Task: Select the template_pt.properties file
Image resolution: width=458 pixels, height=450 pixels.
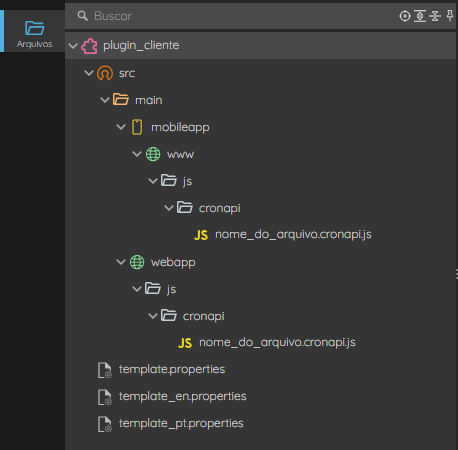Action: pyautogui.click(x=181, y=423)
